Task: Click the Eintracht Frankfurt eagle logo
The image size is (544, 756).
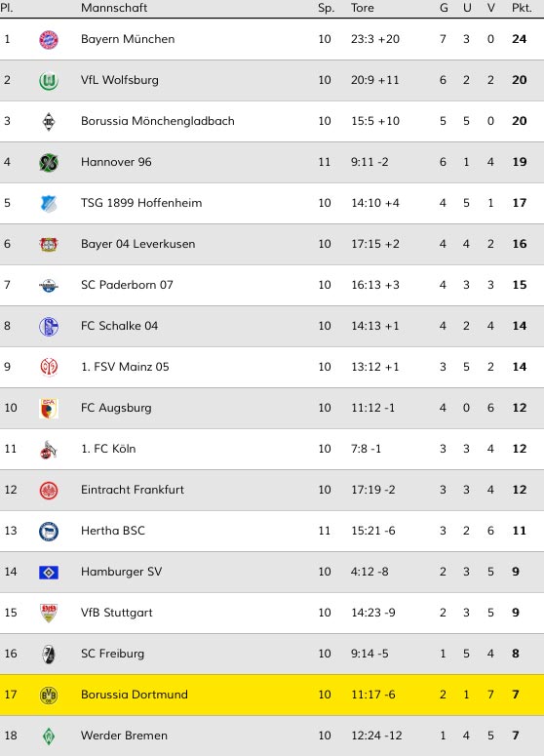Action: 49,491
